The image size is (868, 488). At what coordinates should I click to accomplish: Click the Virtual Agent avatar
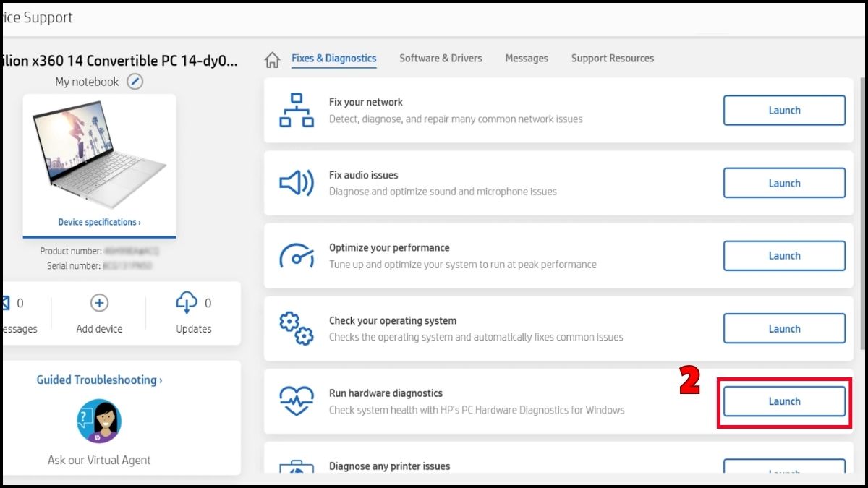pos(99,421)
